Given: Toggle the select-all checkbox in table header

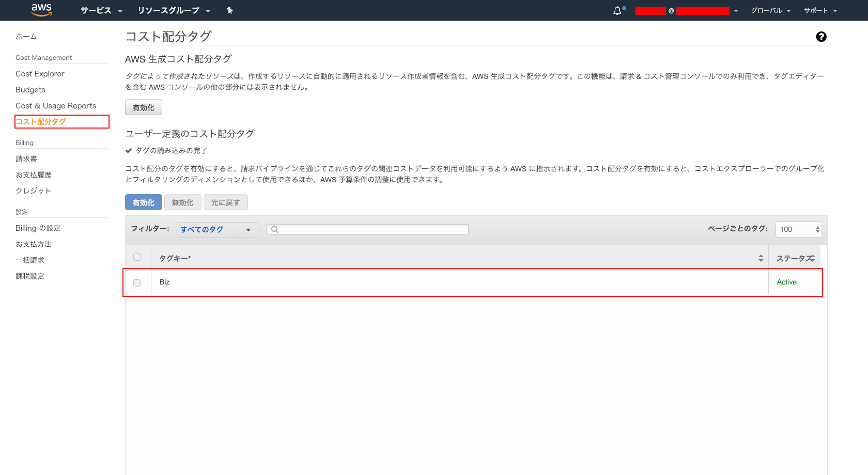Looking at the screenshot, I should (x=137, y=257).
